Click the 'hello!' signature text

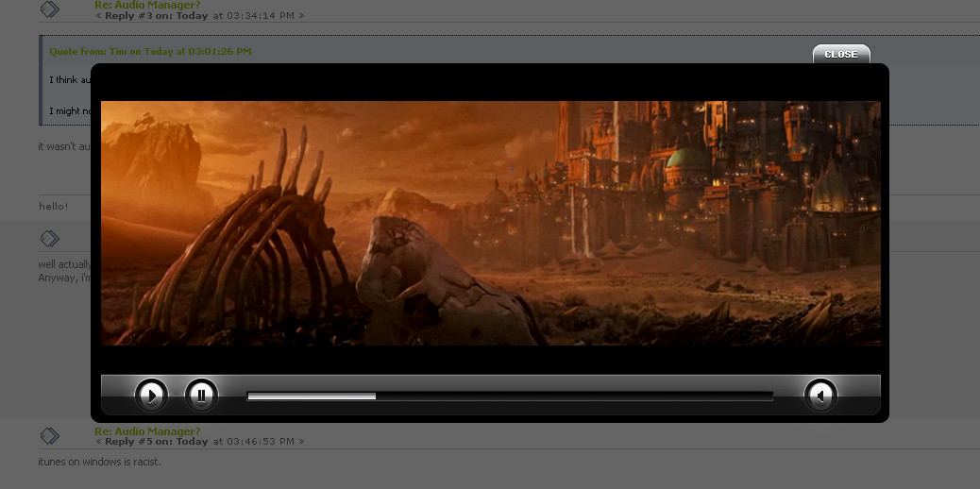point(54,207)
